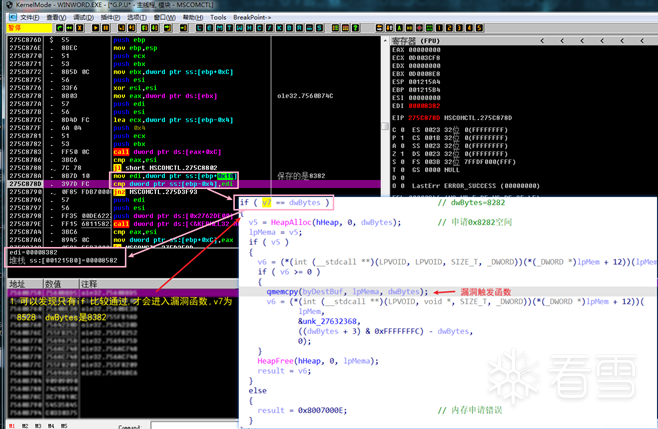Open Patches window with slash icon

coord(269,28)
